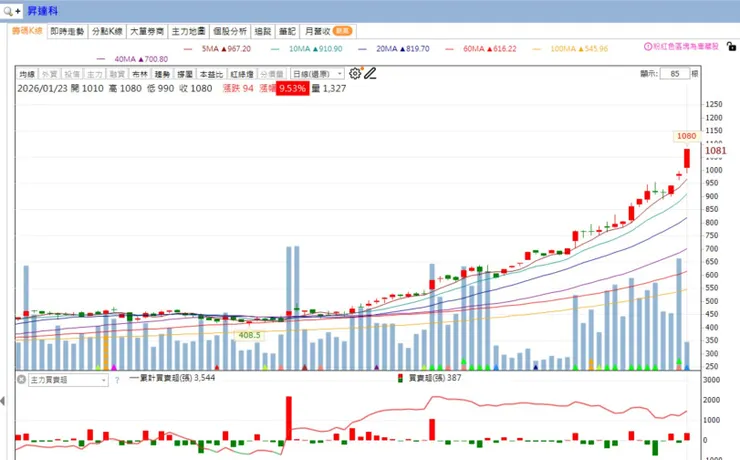This screenshot has height=460, width=740.
Task: Open the 主力買賣超 indicator dropdown
Action: 68,380
